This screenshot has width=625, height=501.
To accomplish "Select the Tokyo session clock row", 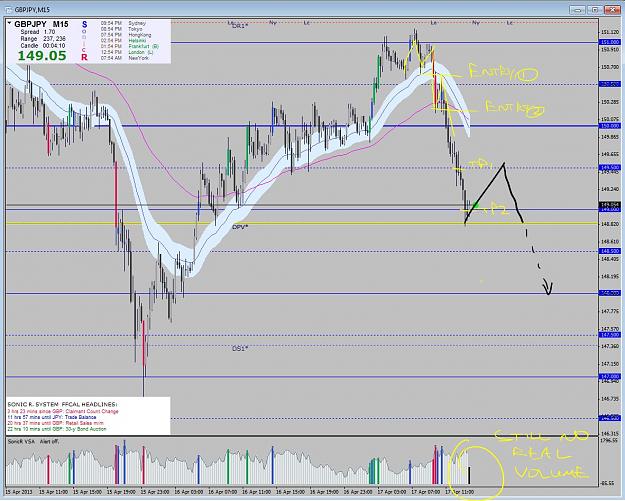I will coord(122,29).
